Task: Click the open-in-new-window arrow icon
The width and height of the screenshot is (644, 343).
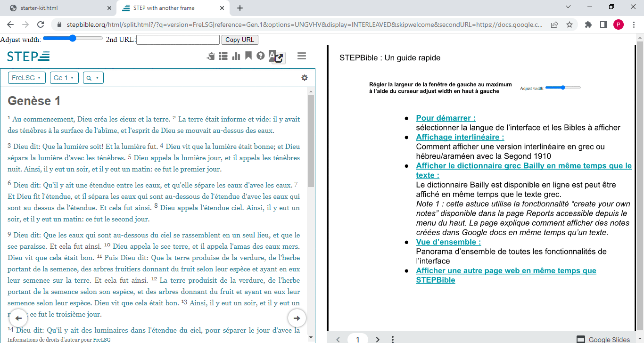Action: coord(279,58)
